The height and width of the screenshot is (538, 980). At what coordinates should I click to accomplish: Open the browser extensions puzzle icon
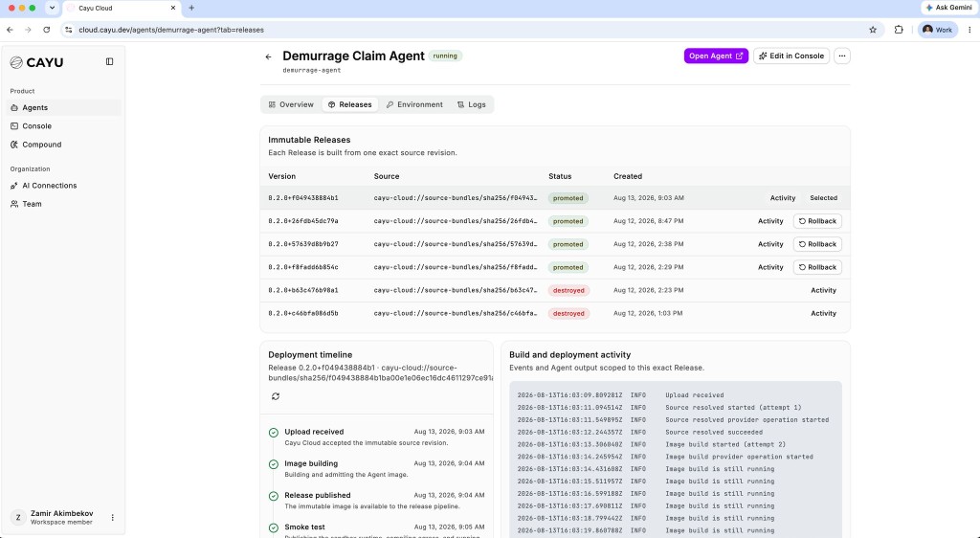click(x=899, y=30)
